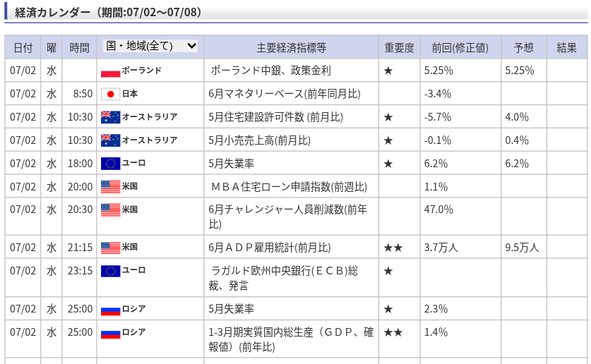Click the two-star importance rating for ADP雇用統計
The width and height of the screenshot is (591, 364).
(393, 248)
